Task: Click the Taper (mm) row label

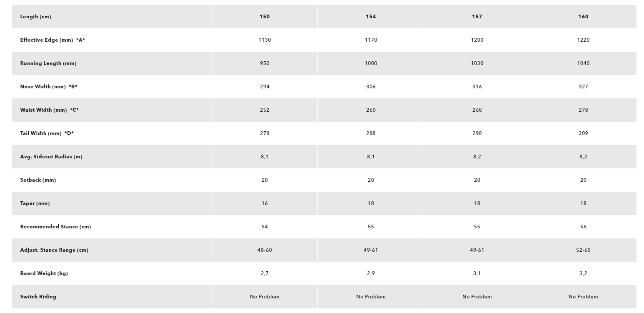Action: 35,203
